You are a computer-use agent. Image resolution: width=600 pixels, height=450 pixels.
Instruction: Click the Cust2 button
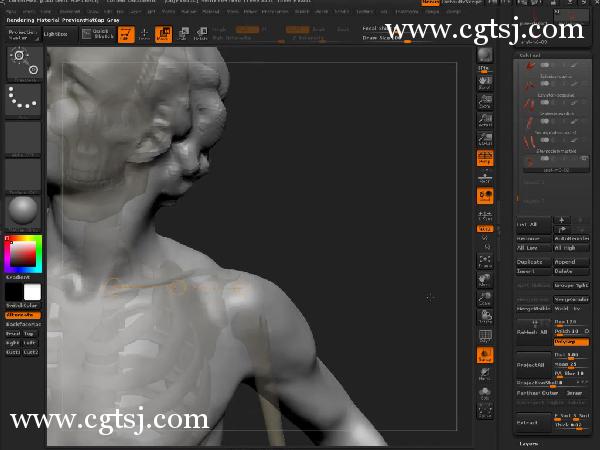click(x=31, y=352)
